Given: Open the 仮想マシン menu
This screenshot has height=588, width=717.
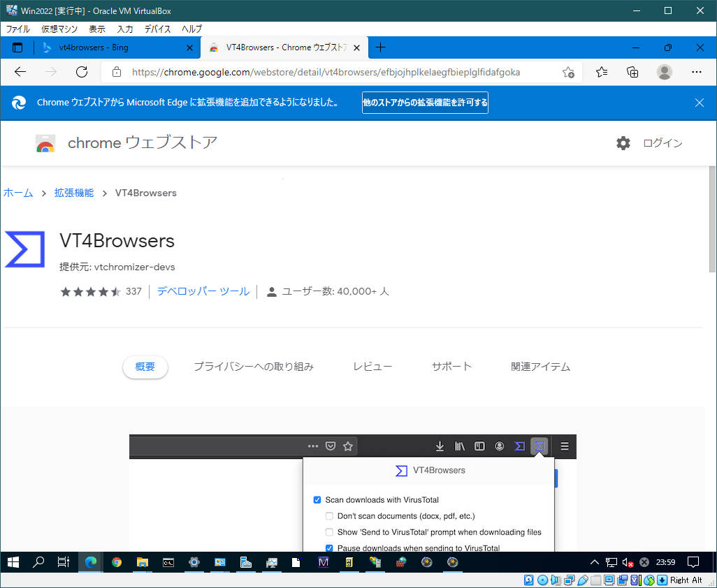Looking at the screenshot, I should (x=59, y=29).
